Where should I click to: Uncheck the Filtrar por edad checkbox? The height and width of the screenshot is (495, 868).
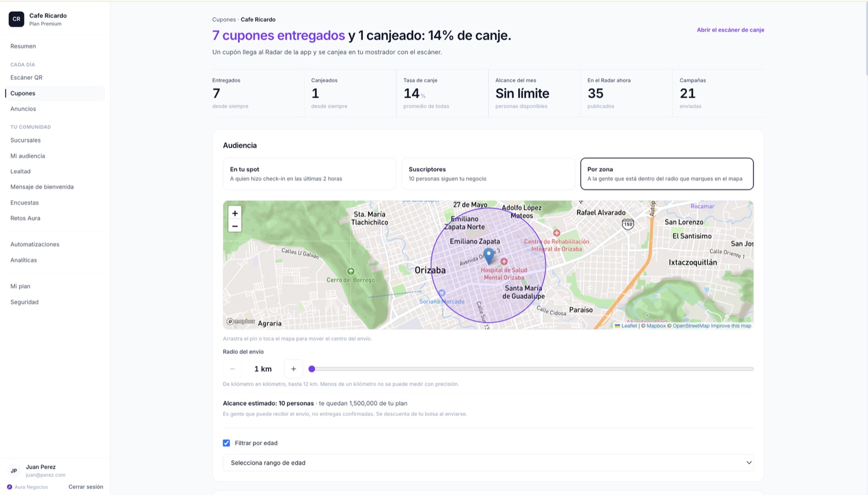pos(226,443)
